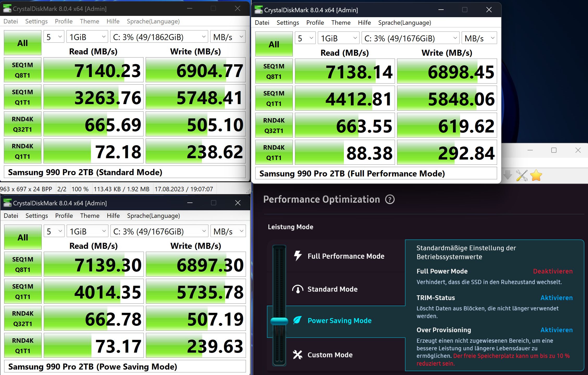
Task: Run SEQ1M Q8T1 test in Full Performance window
Action: (x=274, y=71)
